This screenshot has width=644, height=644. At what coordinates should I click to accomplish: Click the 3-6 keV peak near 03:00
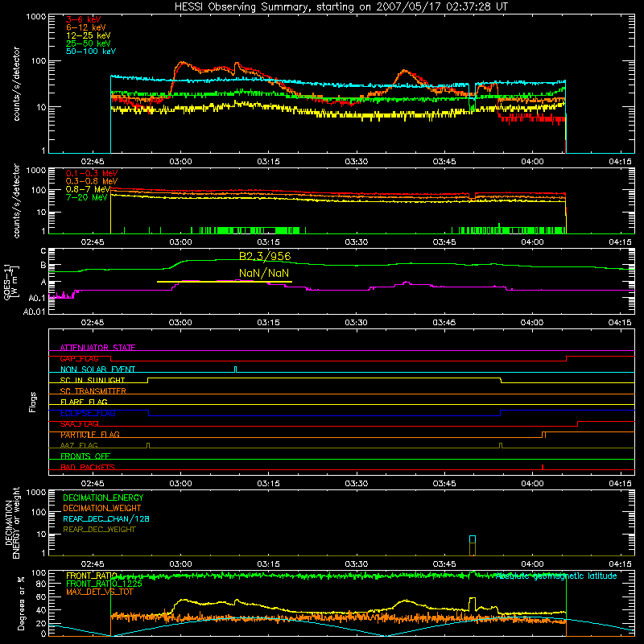182,64
